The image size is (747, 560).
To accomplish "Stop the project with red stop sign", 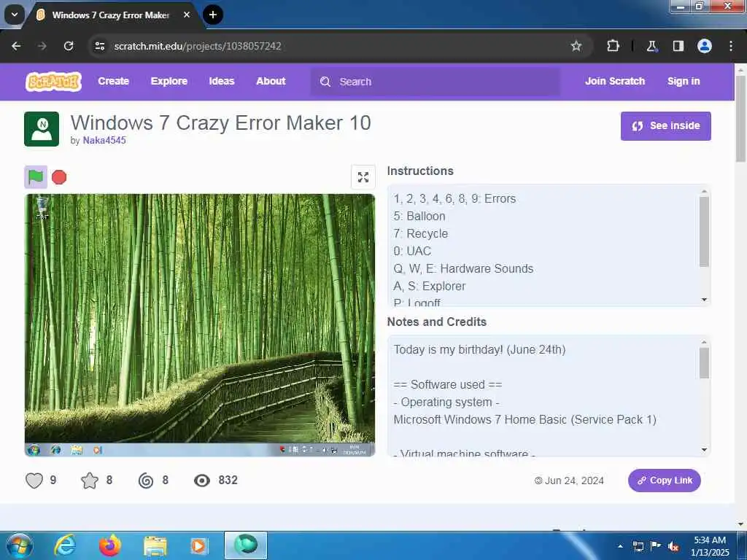I will (59, 177).
